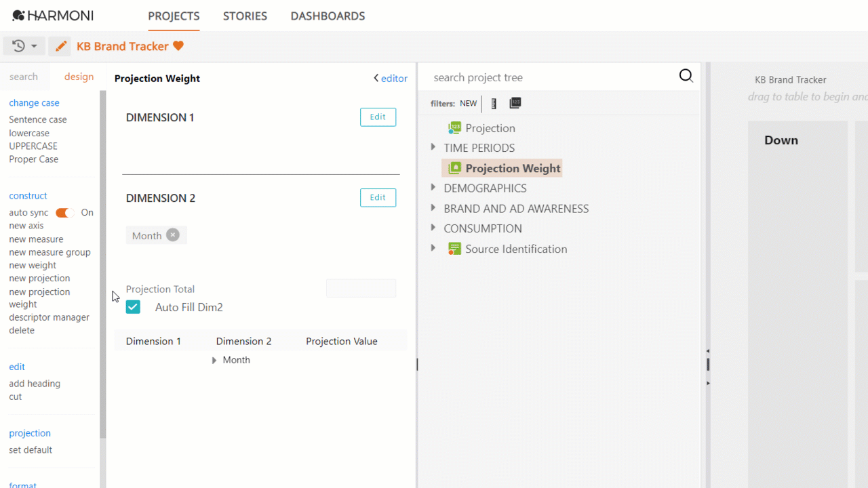The width and height of the screenshot is (868, 488).
Task: Click the Down table drop area heading
Action: [781, 140]
